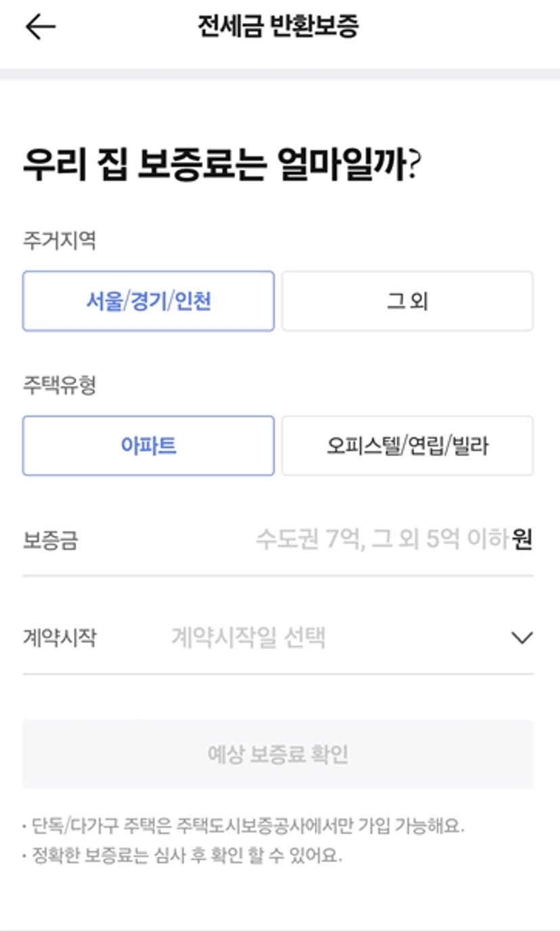The height and width of the screenshot is (931, 560).
Task: Click the gray divider bar below header
Action: click(280, 74)
